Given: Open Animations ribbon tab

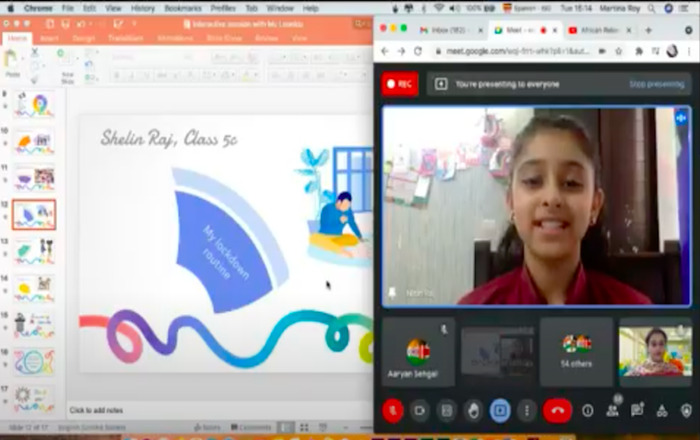Looking at the screenshot, I should (175, 38).
